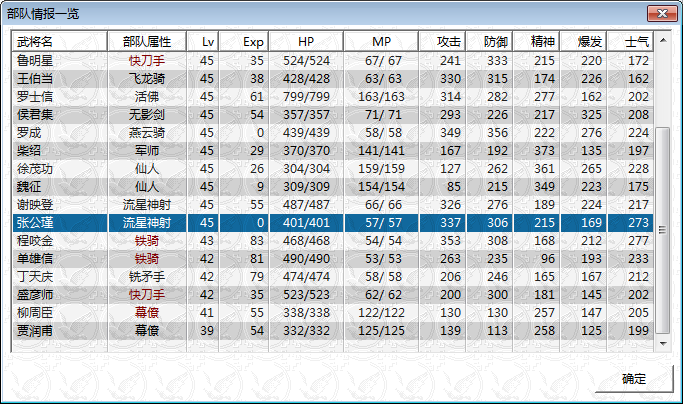Select the 贾润甫 row

333,331
